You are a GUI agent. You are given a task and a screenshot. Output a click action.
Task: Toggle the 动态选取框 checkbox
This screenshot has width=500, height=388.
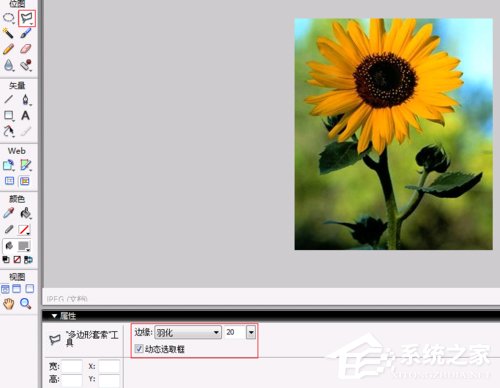point(139,349)
